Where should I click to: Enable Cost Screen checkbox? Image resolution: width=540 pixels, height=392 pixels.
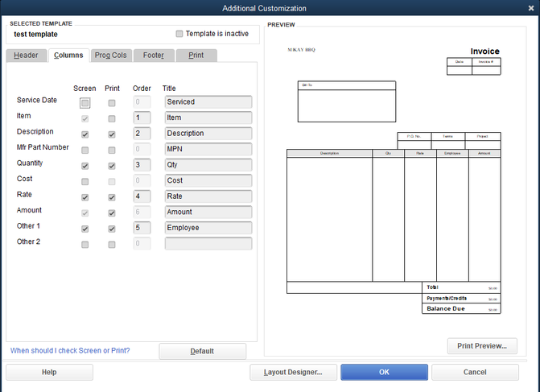[x=85, y=182]
